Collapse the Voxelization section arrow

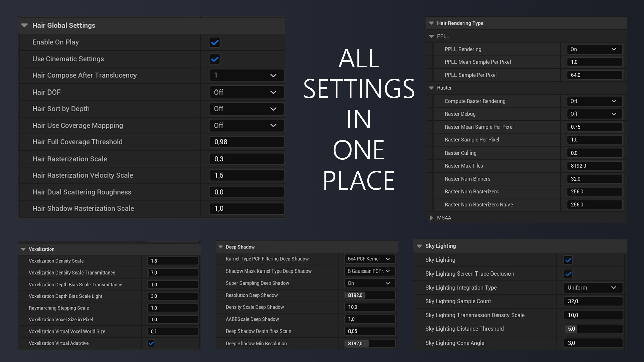coord(23,249)
